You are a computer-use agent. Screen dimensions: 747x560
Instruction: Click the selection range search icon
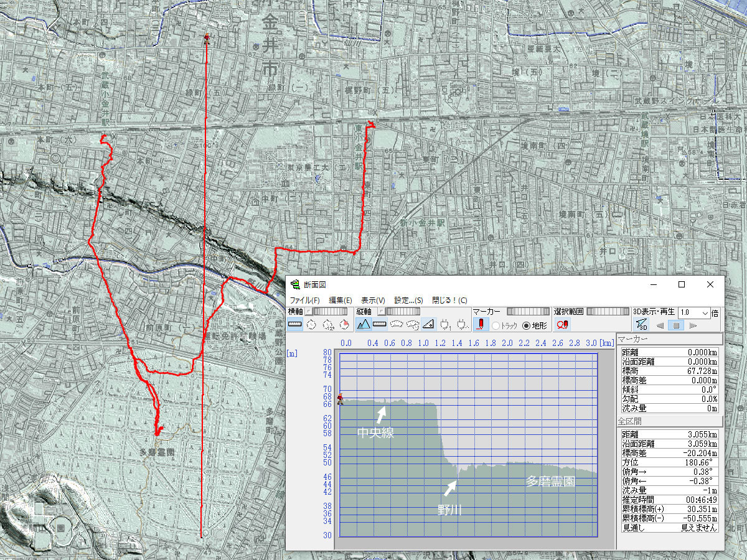tap(563, 324)
